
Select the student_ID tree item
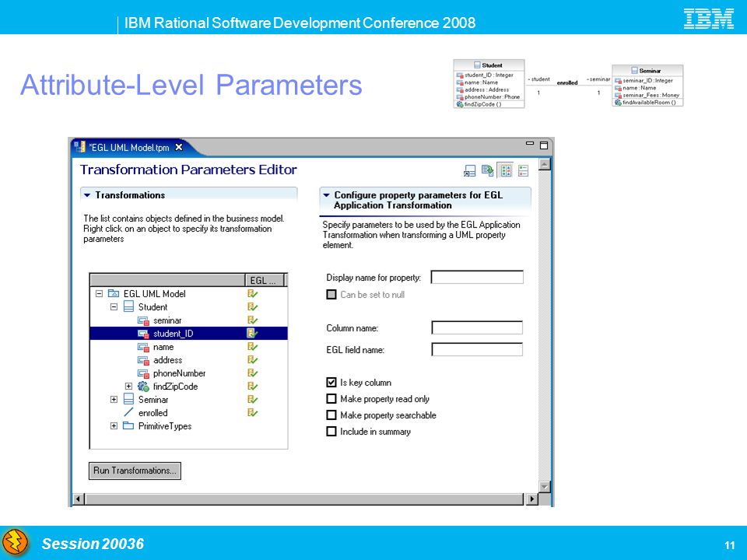pyautogui.click(x=188, y=334)
